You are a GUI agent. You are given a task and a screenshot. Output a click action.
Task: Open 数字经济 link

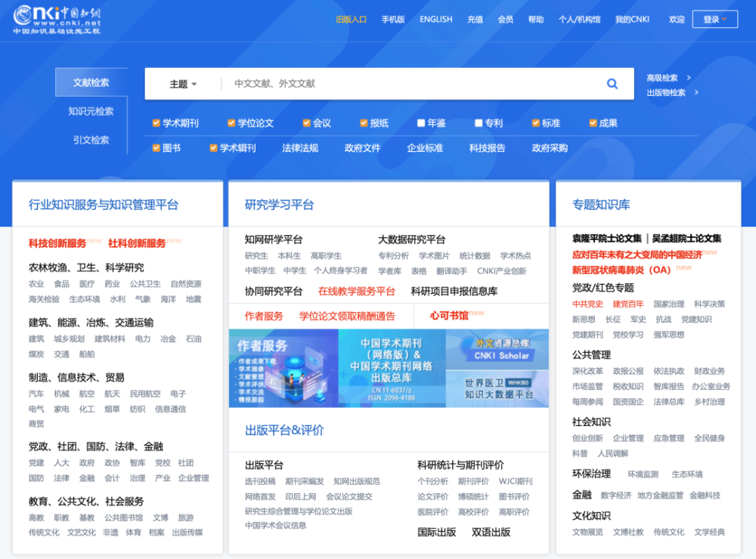pos(616,496)
